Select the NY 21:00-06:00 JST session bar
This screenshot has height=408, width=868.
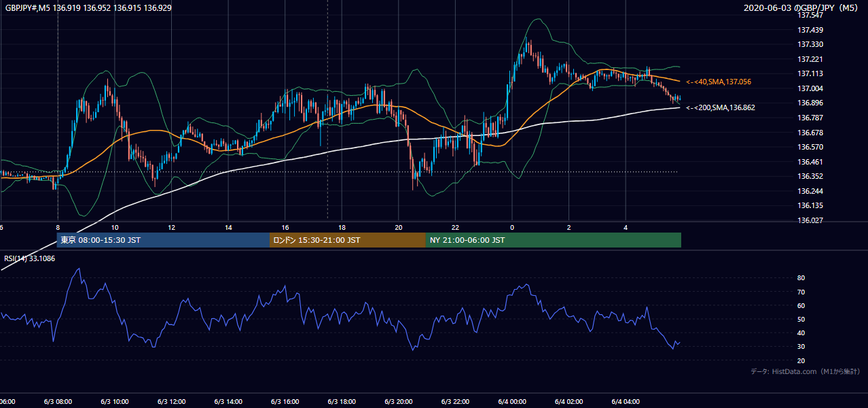pyautogui.click(x=554, y=240)
